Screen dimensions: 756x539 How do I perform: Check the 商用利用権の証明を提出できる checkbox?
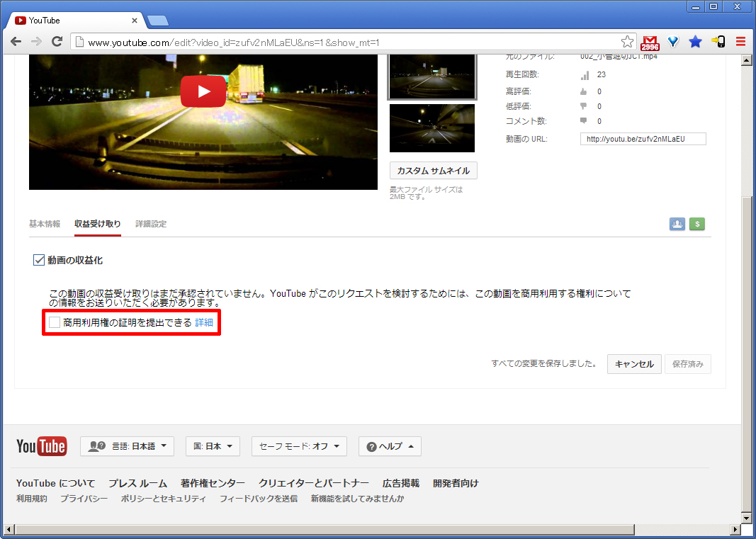(x=55, y=322)
